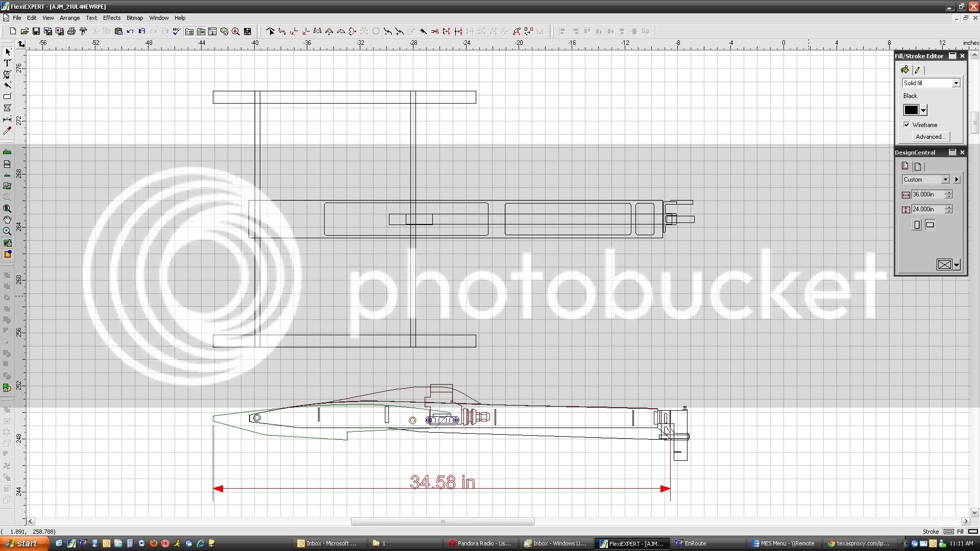Open the dropdown beside crossed-box swatch

point(956,265)
